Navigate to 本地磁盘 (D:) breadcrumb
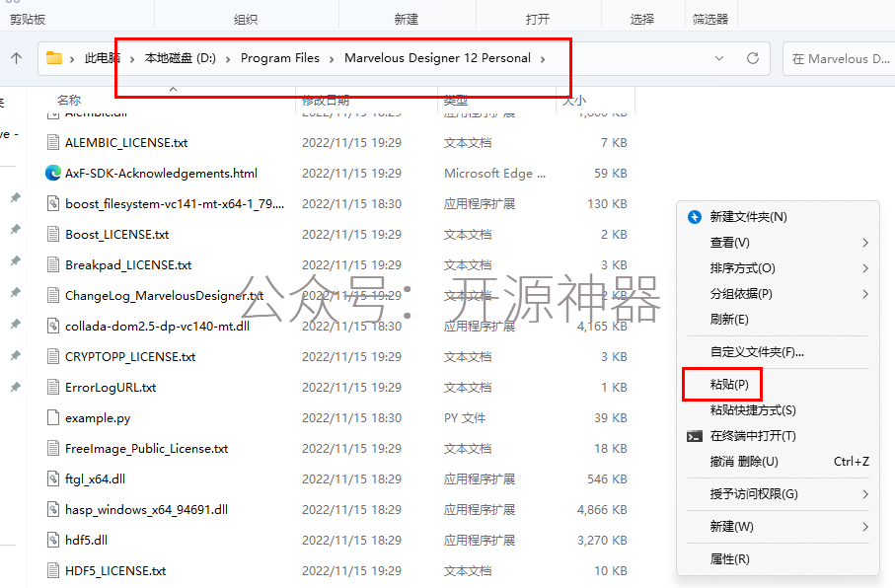 pyautogui.click(x=181, y=58)
